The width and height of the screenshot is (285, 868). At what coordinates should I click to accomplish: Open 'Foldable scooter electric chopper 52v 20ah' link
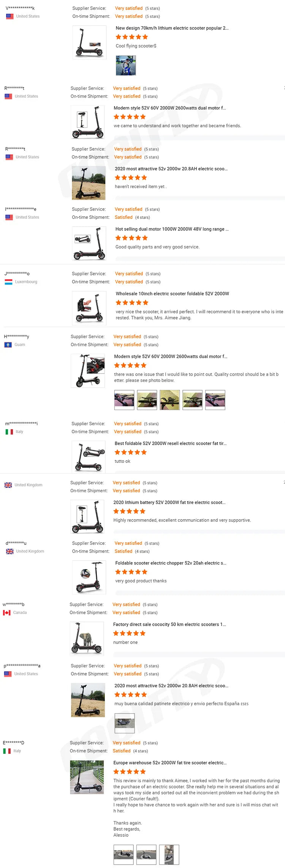[171, 563]
